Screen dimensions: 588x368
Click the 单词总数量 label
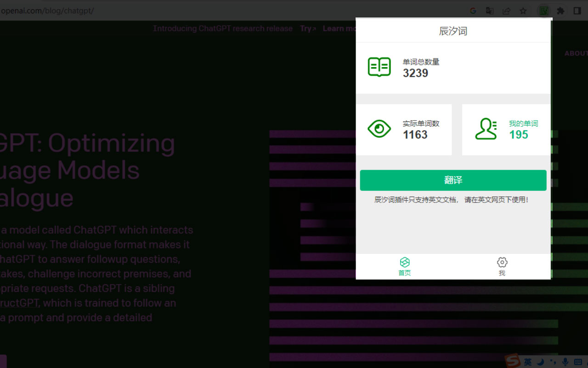[421, 62]
